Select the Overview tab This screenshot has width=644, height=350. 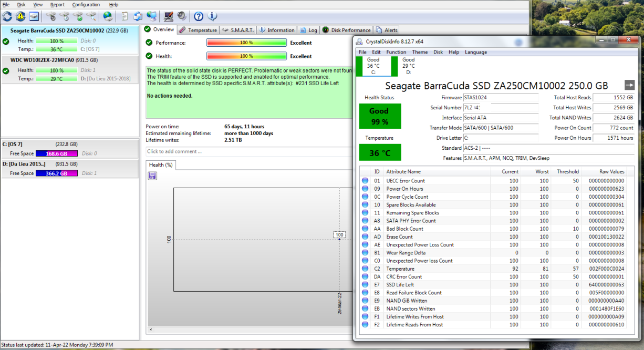(x=160, y=29)
